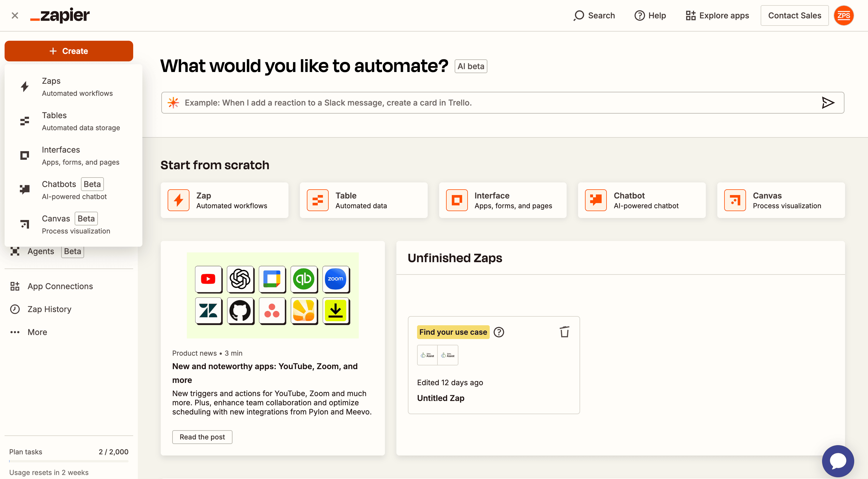
Task: Click the send arrow in automation prompt
Action: click(828, 103)
